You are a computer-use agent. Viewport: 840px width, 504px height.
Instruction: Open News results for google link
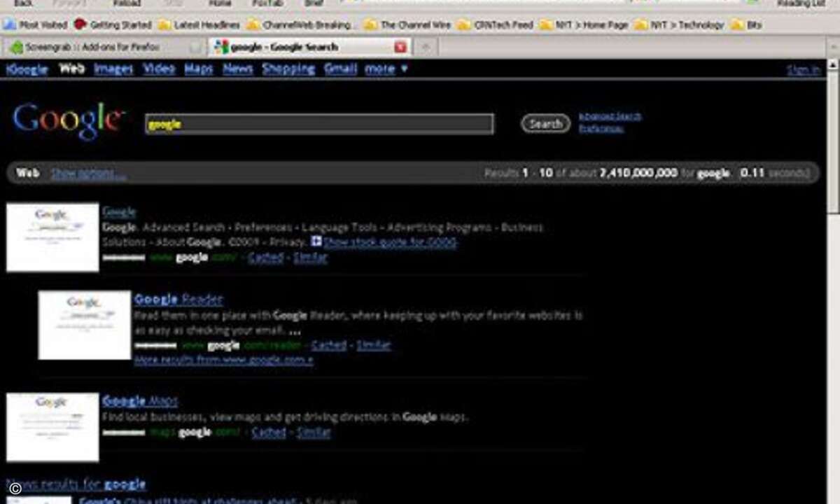(x=76, y=484)
